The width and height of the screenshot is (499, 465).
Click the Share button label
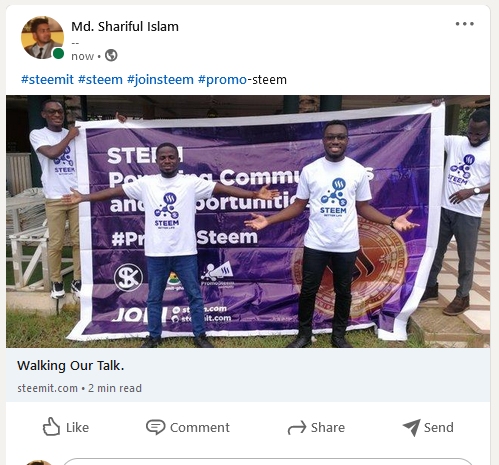pos(328,427)
